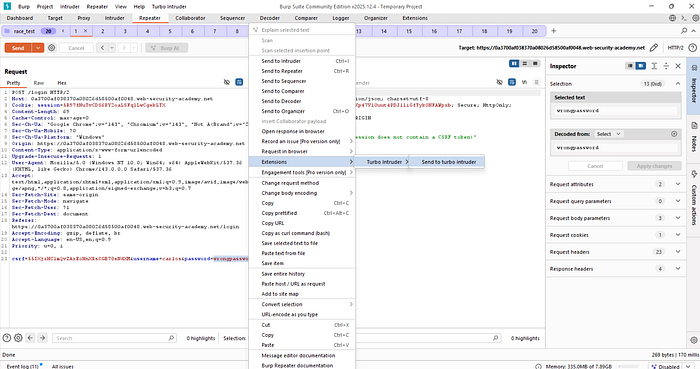700x369 pixels.
Task: Focus the request Search field
Action: point(115,338)
